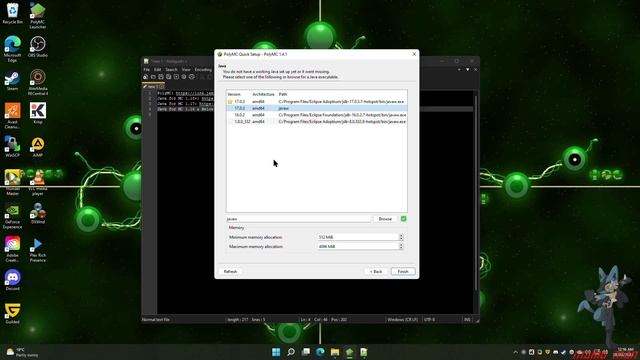Select Krisp desktop shortcut
This screenshot has width=640, height=360.
click(38, 113)
